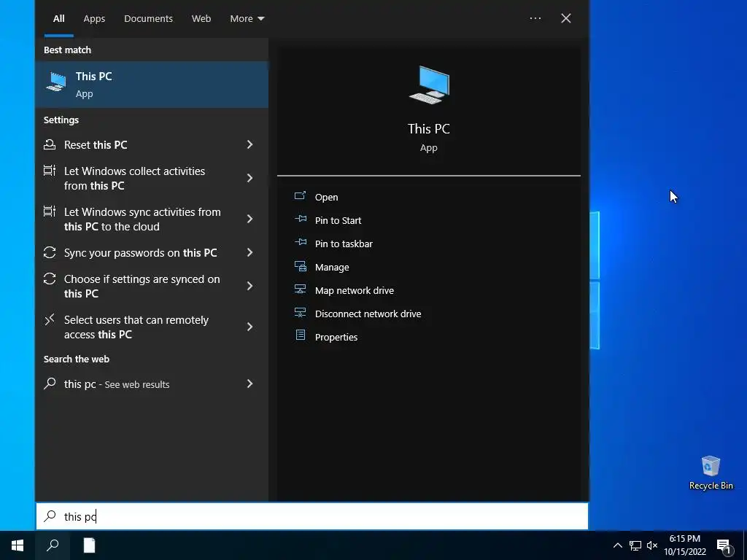Open Sync your passwords on this PC
This screenshot has height=560, width=747.
[x=152, y=252]
